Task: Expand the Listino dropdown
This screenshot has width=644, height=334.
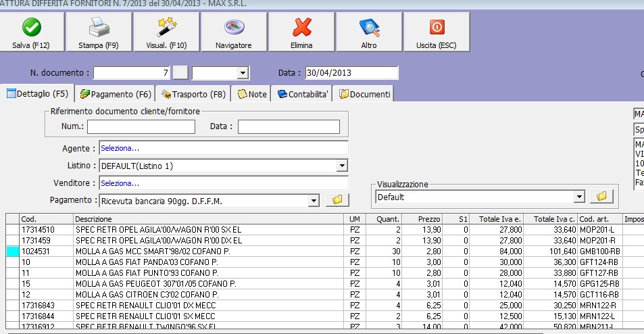Action: pos(342,166)
